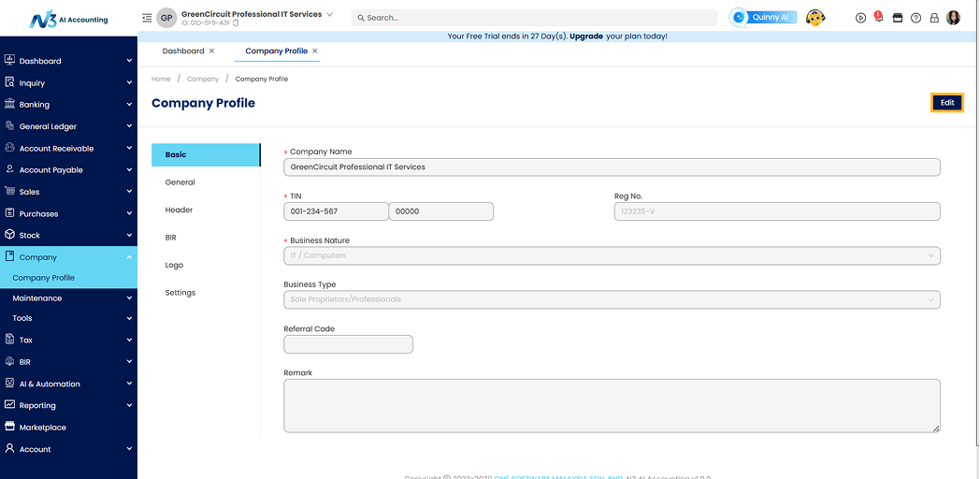Click the Reg No. field

[x=777, y=211]
